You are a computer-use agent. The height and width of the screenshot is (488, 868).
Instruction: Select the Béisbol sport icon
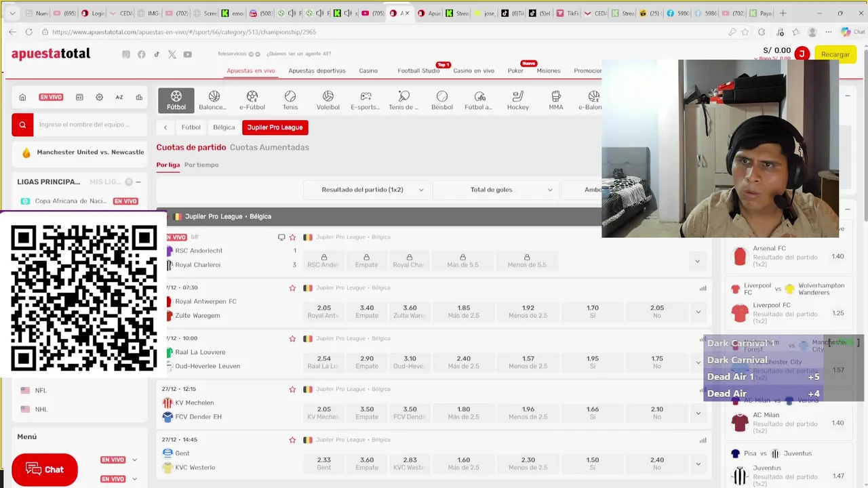pyautogui.click(x=442, y=100)
